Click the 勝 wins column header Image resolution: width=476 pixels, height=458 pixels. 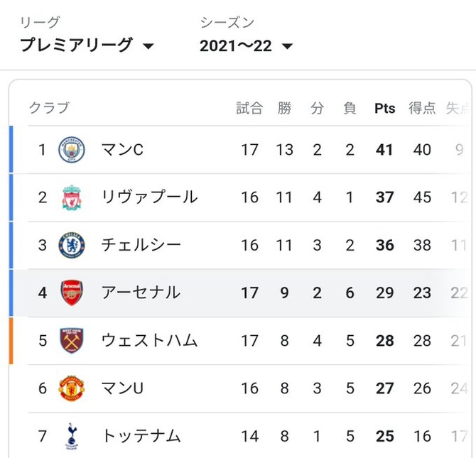click(284, 109)
